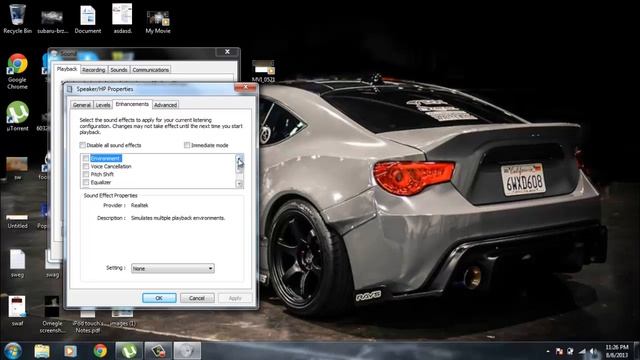640x360 pixels.
Task: Open the iPod touch Notes.pdf icon
Action: [88, 322]
